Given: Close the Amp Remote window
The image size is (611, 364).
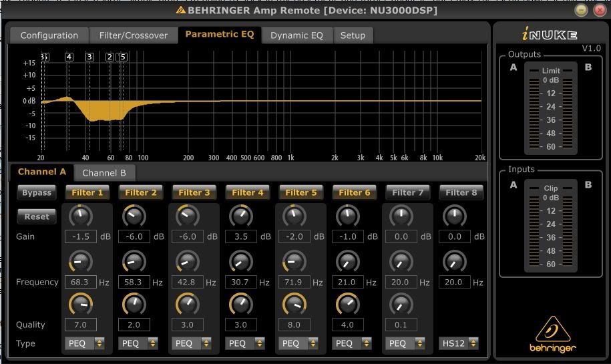Looking at the screenshot, I should (x=600, y=10).
